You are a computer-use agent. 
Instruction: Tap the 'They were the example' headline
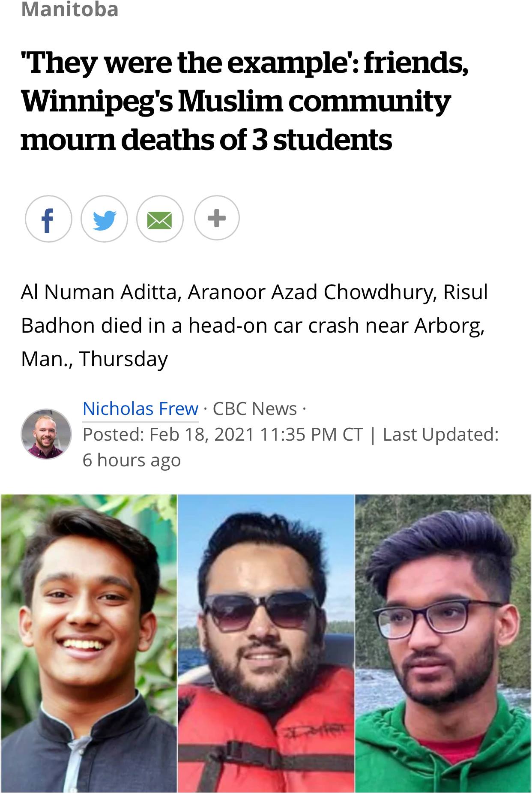(x=244, y=101)
